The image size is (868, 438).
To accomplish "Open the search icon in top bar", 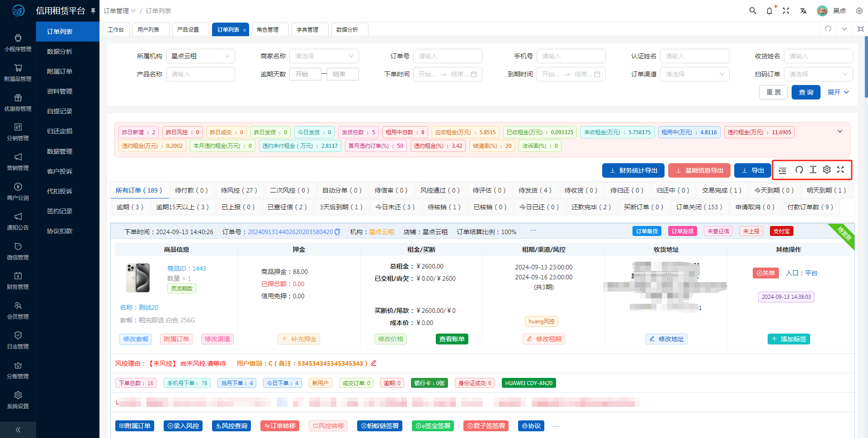I will 753,10.
